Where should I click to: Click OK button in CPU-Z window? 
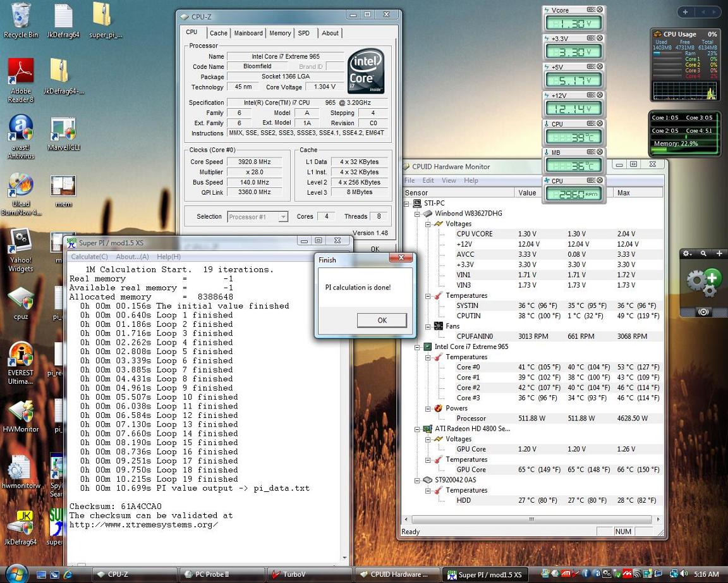click(x=375, y=249)
